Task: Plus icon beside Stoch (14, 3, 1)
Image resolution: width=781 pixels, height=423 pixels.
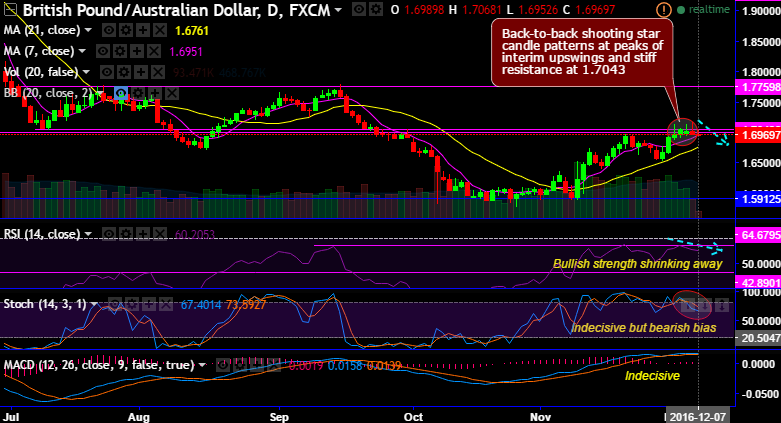Action: 148,304
